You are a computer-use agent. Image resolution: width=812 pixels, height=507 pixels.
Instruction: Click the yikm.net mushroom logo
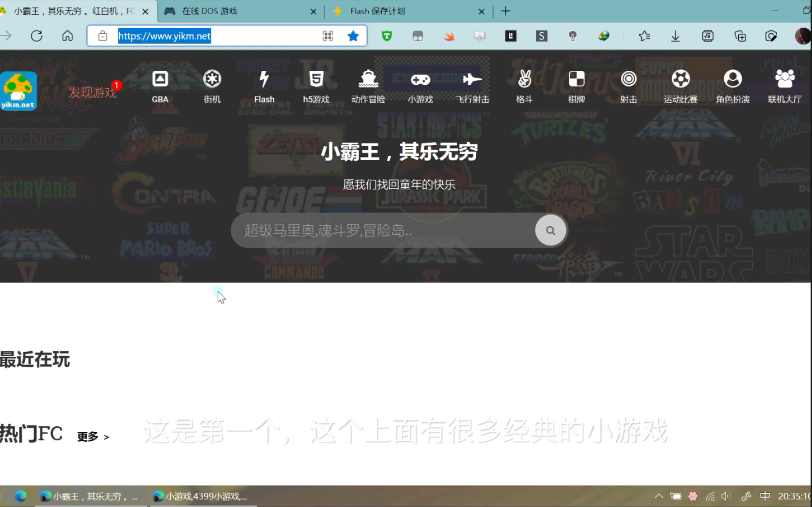pos(18,91)
